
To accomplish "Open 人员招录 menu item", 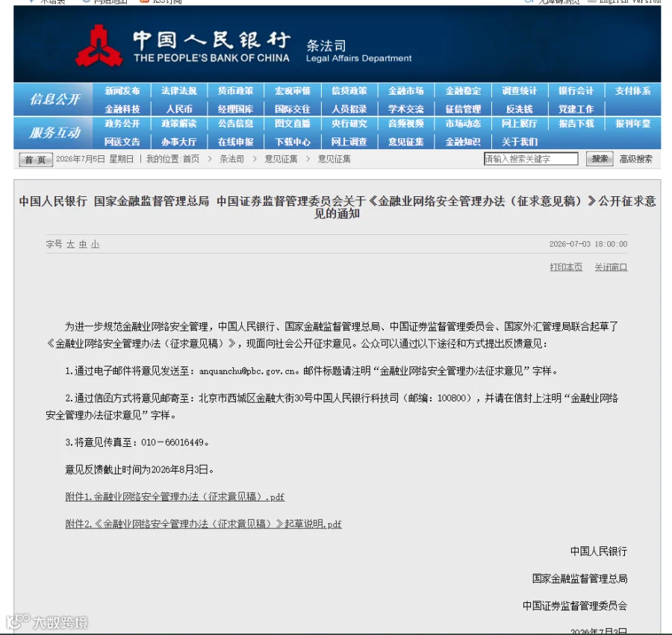I will [x=349, y=109].
